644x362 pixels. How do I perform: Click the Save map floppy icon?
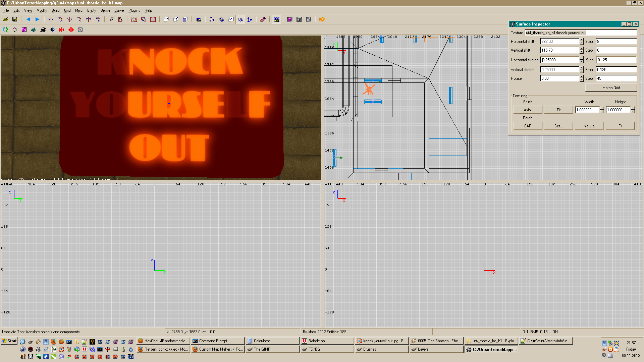15,19
